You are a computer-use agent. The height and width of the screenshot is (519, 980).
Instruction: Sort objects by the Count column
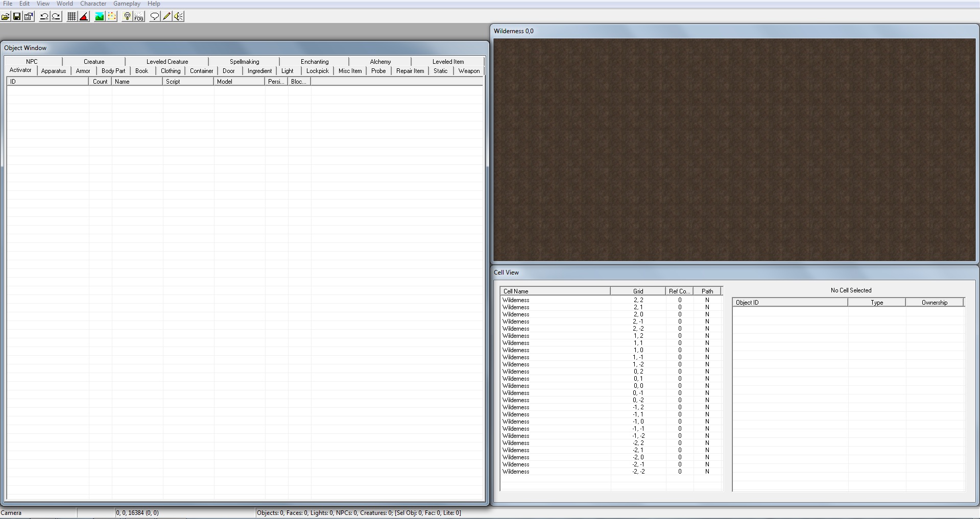coord(100,82)
